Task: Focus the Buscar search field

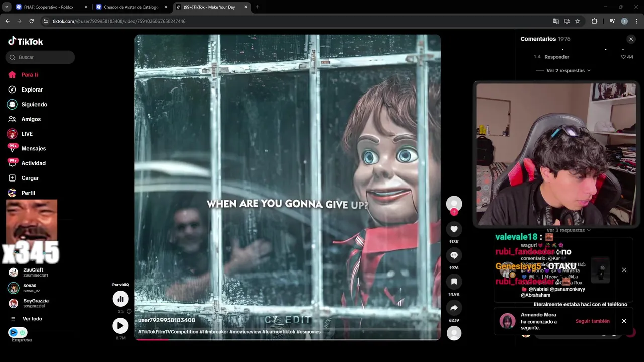Action: [x=40, y=57]
